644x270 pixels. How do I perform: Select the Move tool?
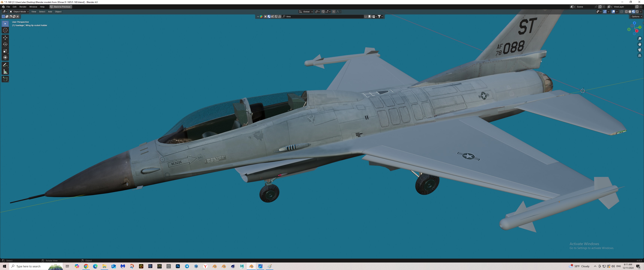(5, 37)
